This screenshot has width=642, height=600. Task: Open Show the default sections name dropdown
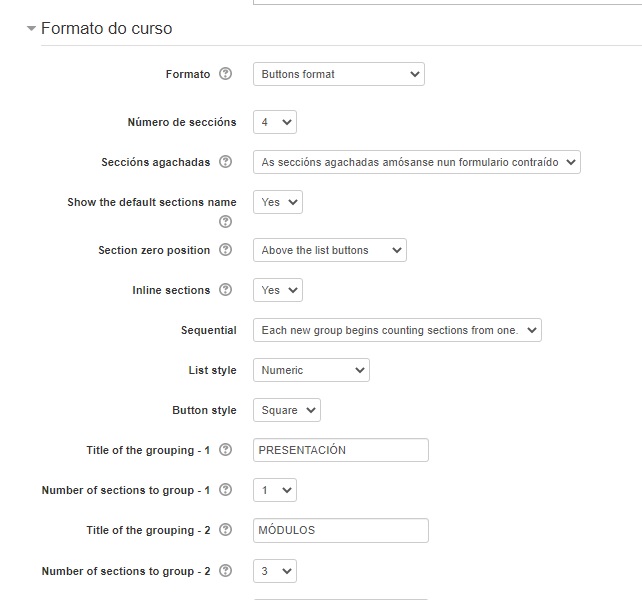point(277,202)
